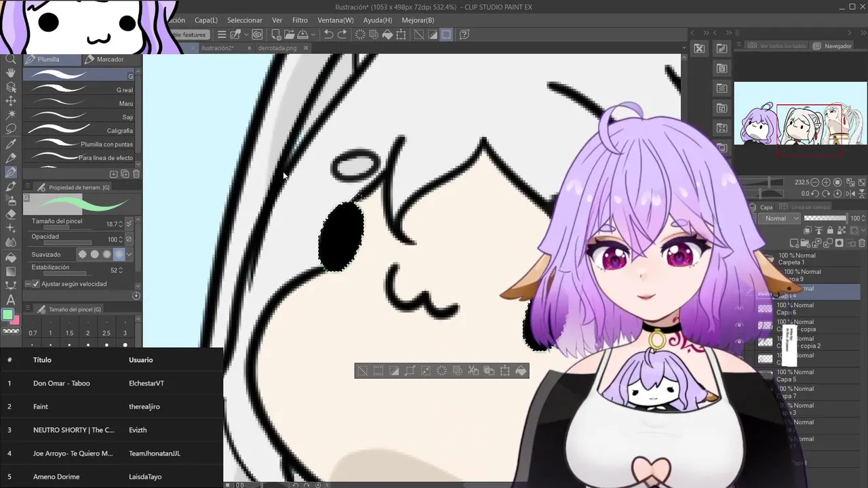Select the Airbrush tool

point(11,201)
